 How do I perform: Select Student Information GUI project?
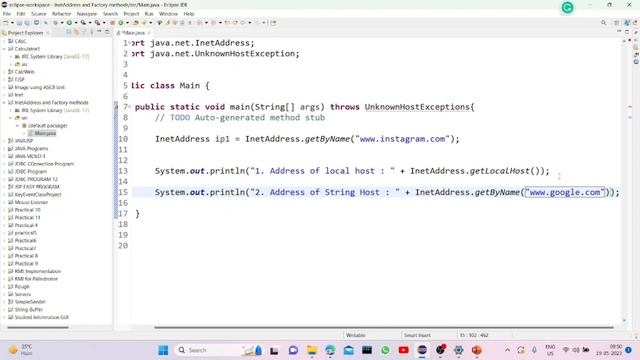coord(42,317)
